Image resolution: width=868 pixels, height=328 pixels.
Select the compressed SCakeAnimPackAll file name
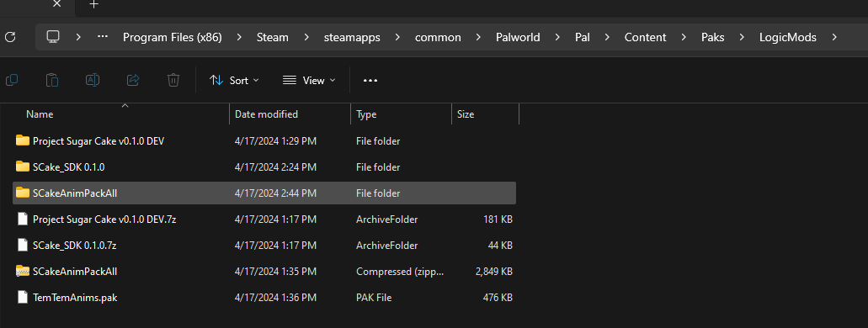pyautogui.click(x=75, y=272)
